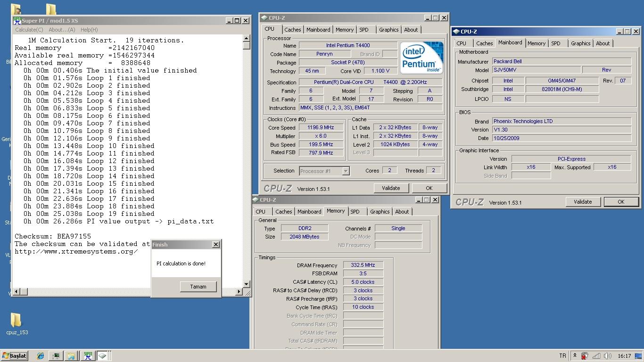
Task: Open the cpuz_153 desktop folder
Action: [x=17, y=324]
